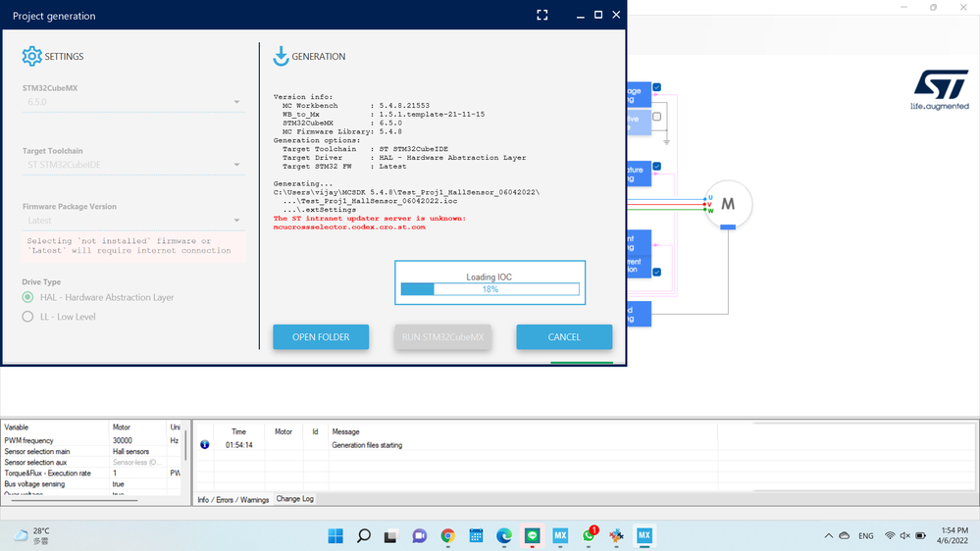Open the STM32CubeMX 6.5.0 version dropdown
This screenshot has width=980, height=551.
[133, 102]
